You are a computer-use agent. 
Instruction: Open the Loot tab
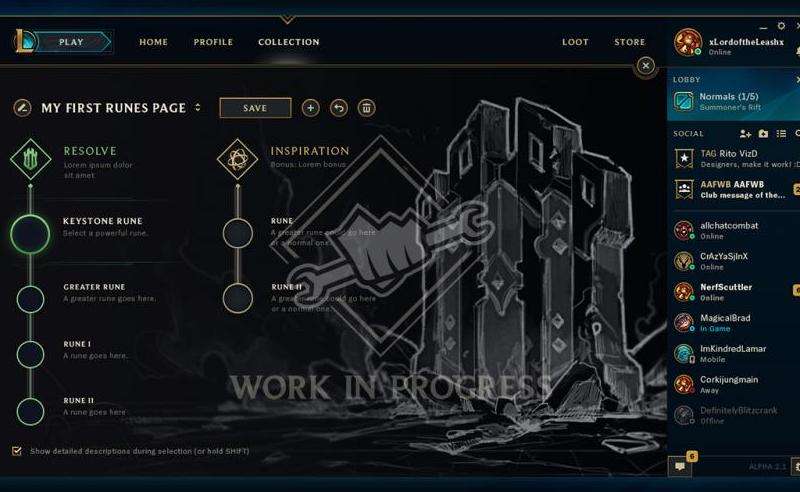575,42
